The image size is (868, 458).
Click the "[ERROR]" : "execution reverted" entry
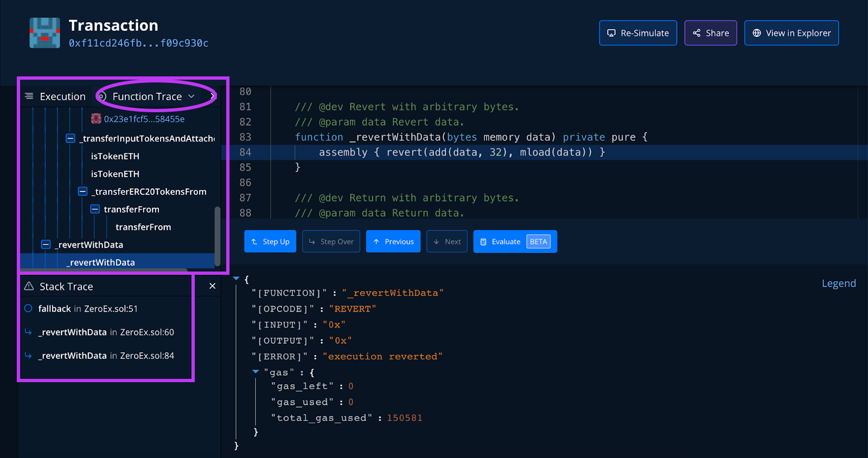pyautogui.click(x=347, y=356)
